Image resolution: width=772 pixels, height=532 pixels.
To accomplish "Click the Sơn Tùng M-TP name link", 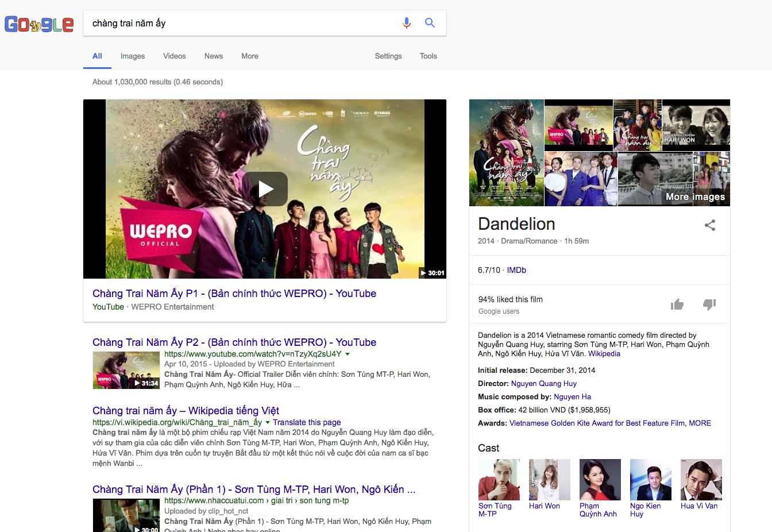I will point(495,510).
